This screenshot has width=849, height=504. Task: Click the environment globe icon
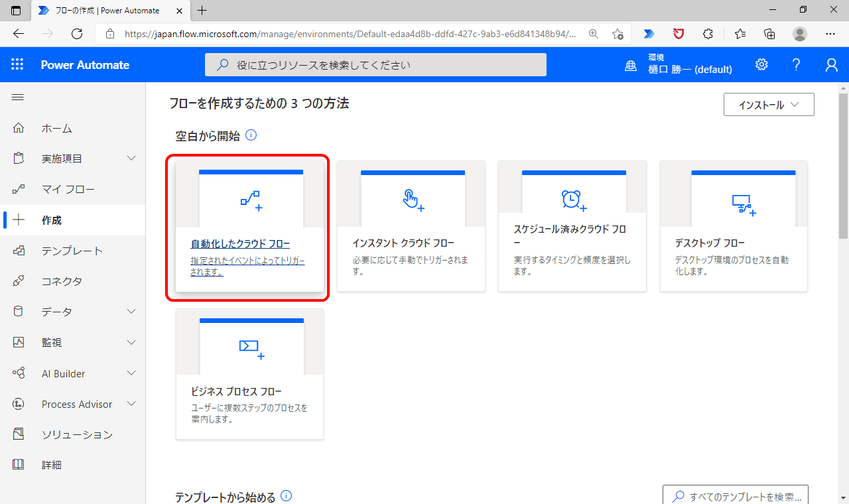tap(631, 65)
